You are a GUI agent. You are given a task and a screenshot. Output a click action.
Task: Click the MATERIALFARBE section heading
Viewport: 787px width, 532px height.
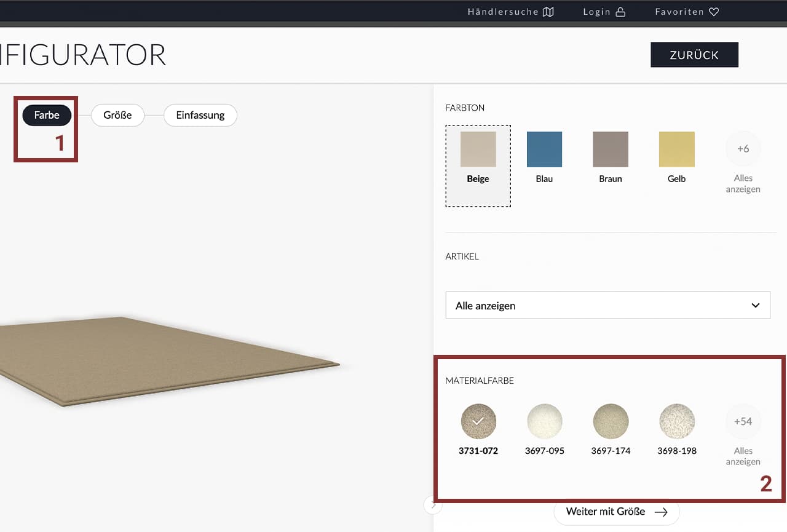point(480,381)
